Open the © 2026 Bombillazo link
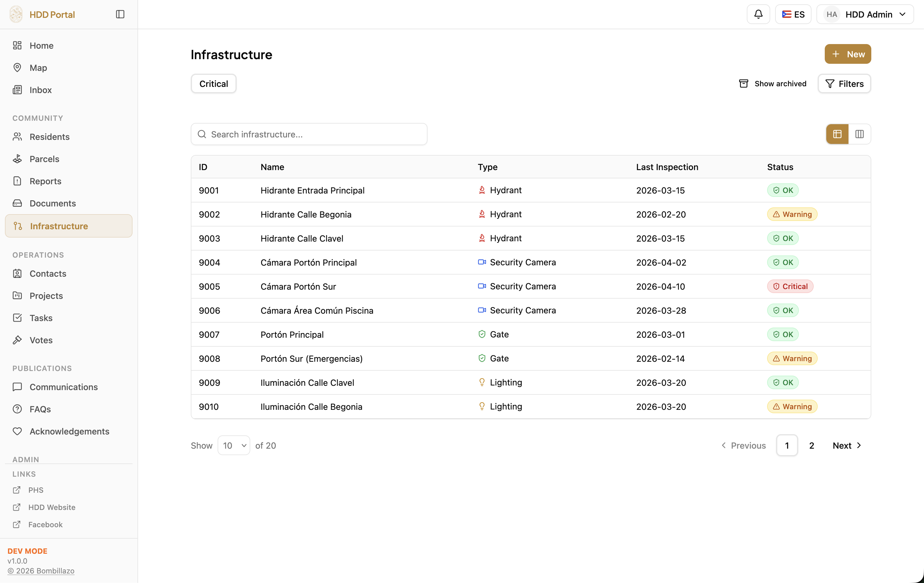The height and width of the screenshot is (583, 924). pyautogui.click(x=41, y=571)
